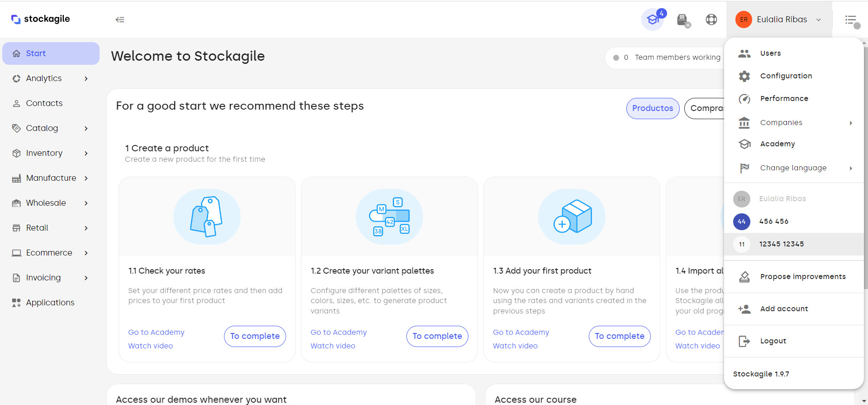
Task: Click the Stockagile 1.9.7 version text
Action: [x=761, y=374]
